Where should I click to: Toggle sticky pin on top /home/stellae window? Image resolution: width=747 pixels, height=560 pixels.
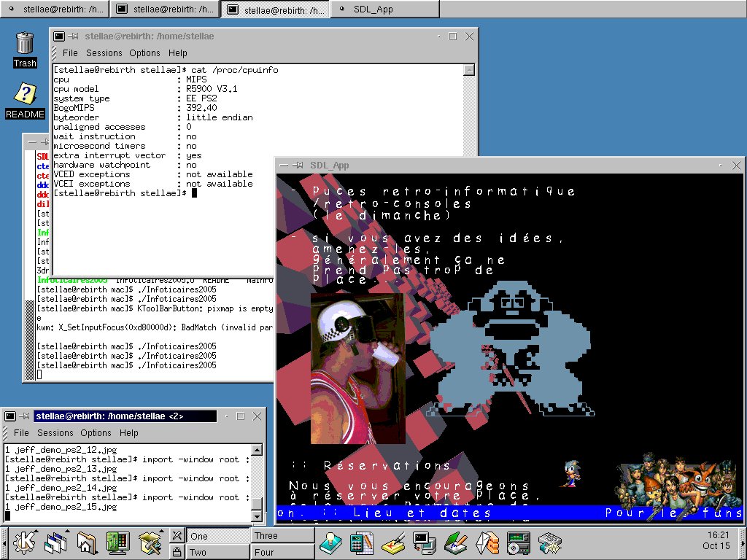click(x=73, y=36)
